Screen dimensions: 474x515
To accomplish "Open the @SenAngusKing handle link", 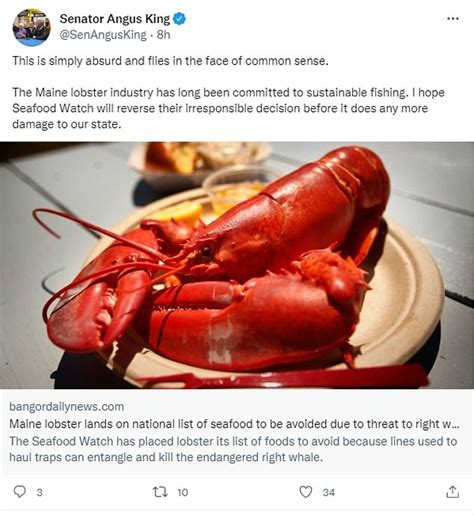I will [103, 35].
